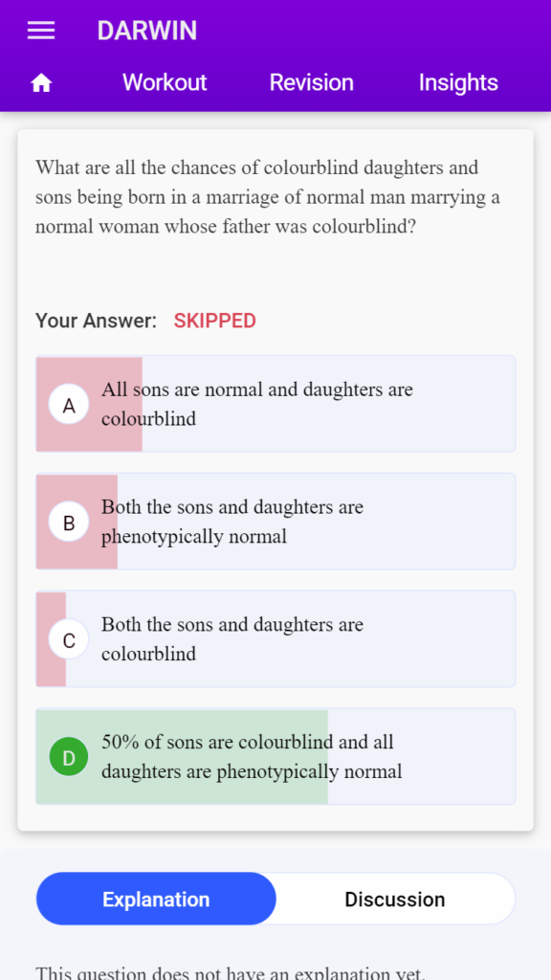Open the hamburger menu icon

41,31
